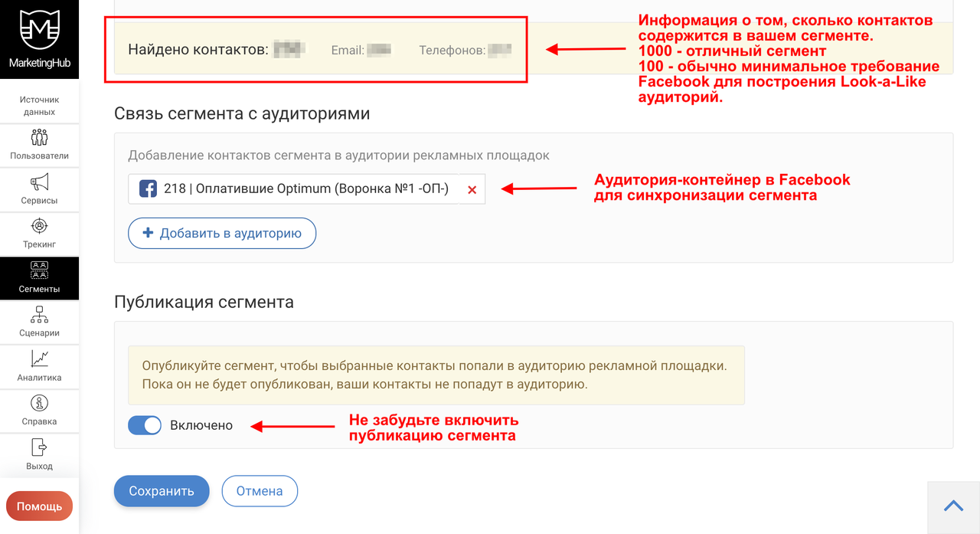The height and width of the screenshot is (534, 980).
Task: Open Сервисы megaphone icon in sidebar
Action: point(39,182)
